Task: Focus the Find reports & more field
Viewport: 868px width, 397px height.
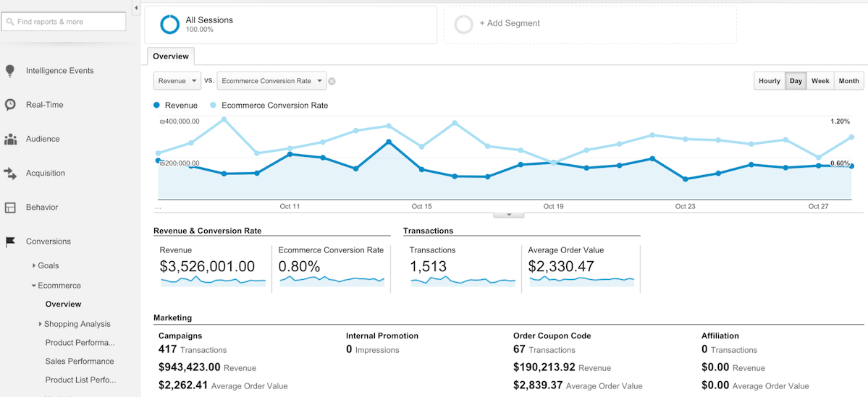Action: pos(63,22)
